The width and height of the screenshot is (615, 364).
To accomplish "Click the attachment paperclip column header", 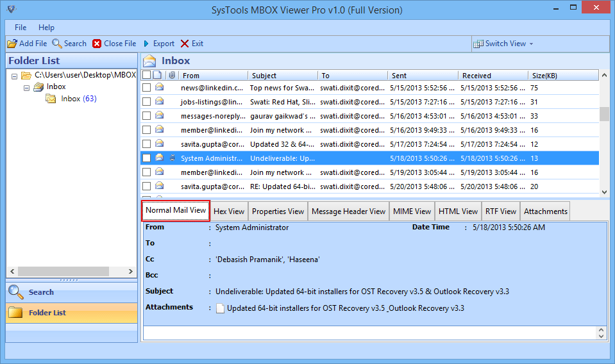I will coord(172,75).
